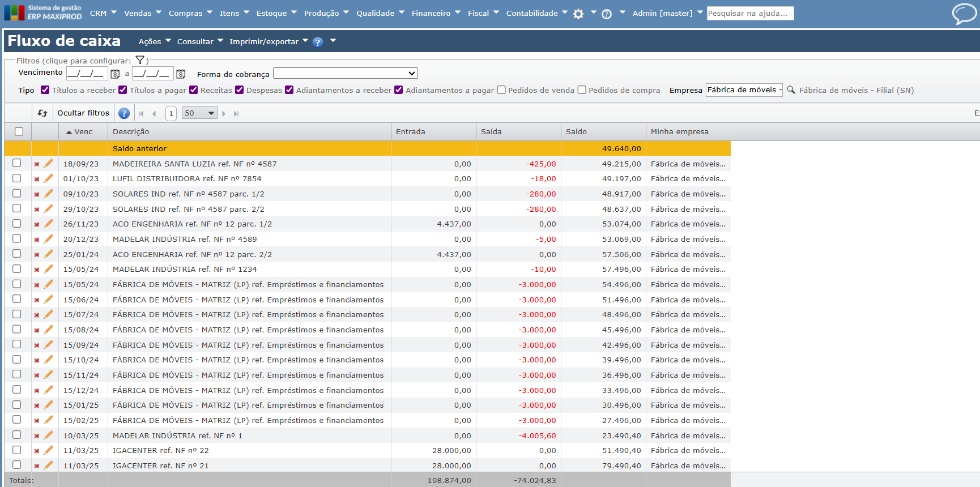This screenshot has height=487, width=980.
Task: Click the settings gear icon in top menu
Action: pos(578,14)
